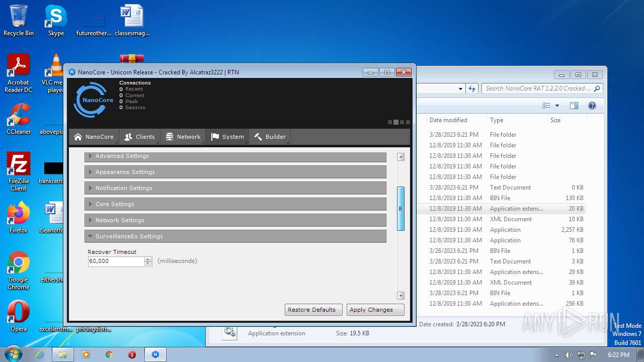Image resolution: width=644 pixels, height=362 pixels.
Task: Click the Recover Timeout value field
Action: click(x=116, y=261)
